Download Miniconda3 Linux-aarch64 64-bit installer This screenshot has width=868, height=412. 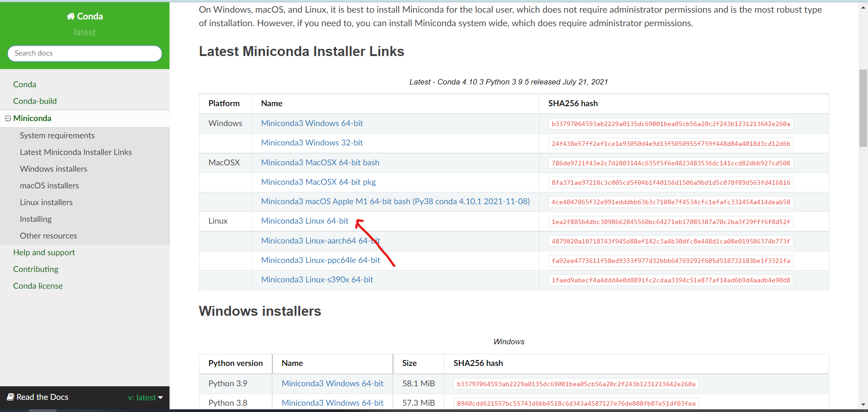(x=321, y=241)
